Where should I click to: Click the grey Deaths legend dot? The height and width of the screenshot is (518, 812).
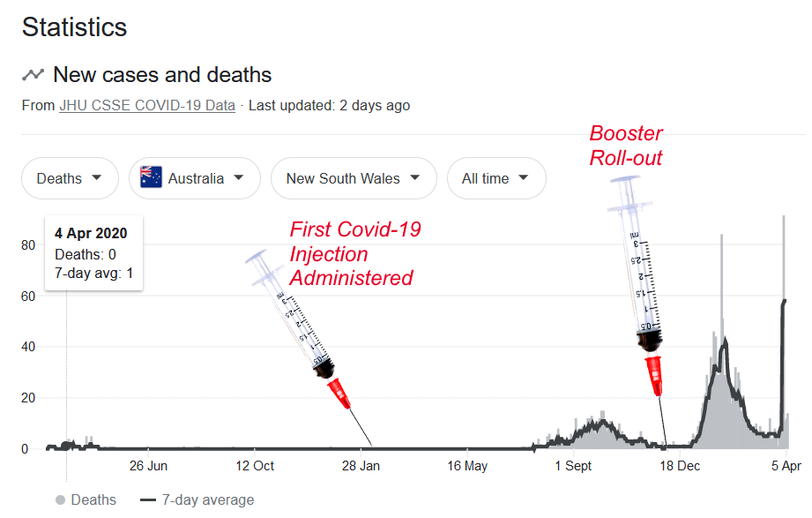coord(61,499)
